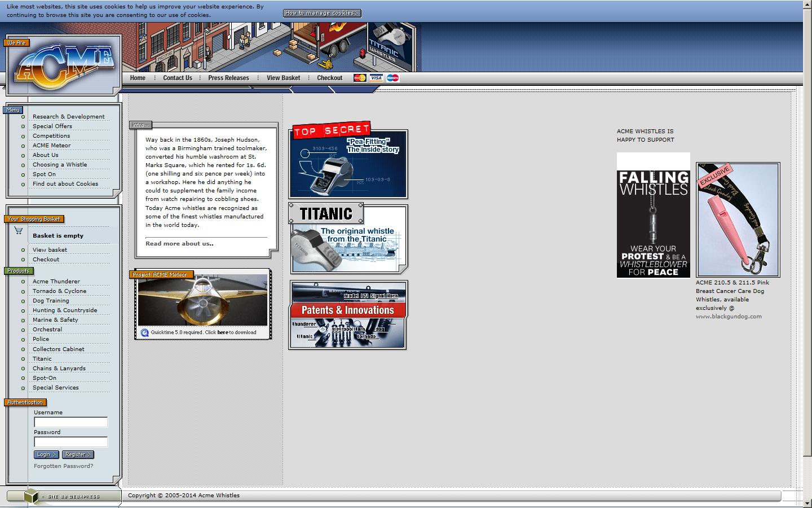
Task: Open Contact Us in the navigation bar
Action: (178, 78)
